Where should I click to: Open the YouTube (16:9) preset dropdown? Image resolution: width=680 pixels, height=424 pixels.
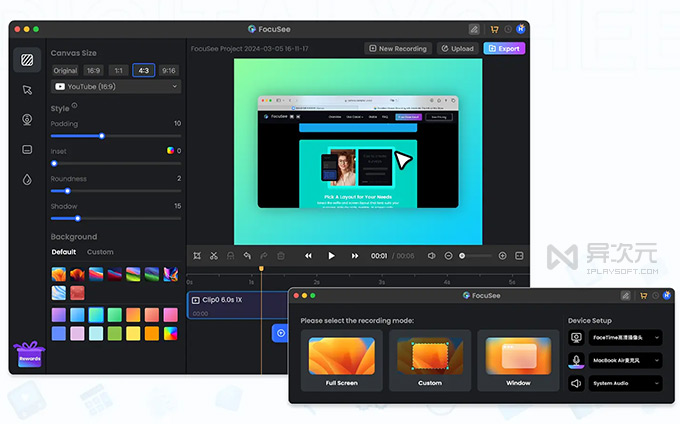[116, 87]
